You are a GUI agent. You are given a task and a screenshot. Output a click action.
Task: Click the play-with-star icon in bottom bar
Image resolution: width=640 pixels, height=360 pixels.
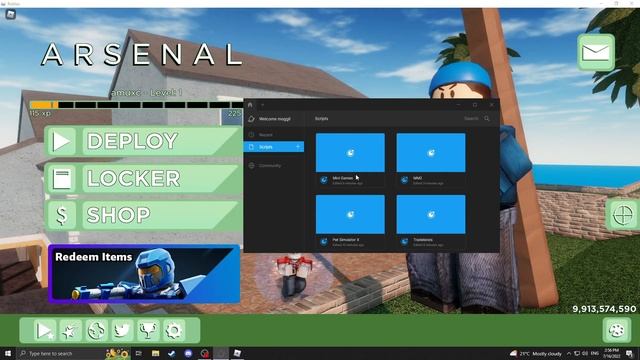44,330
